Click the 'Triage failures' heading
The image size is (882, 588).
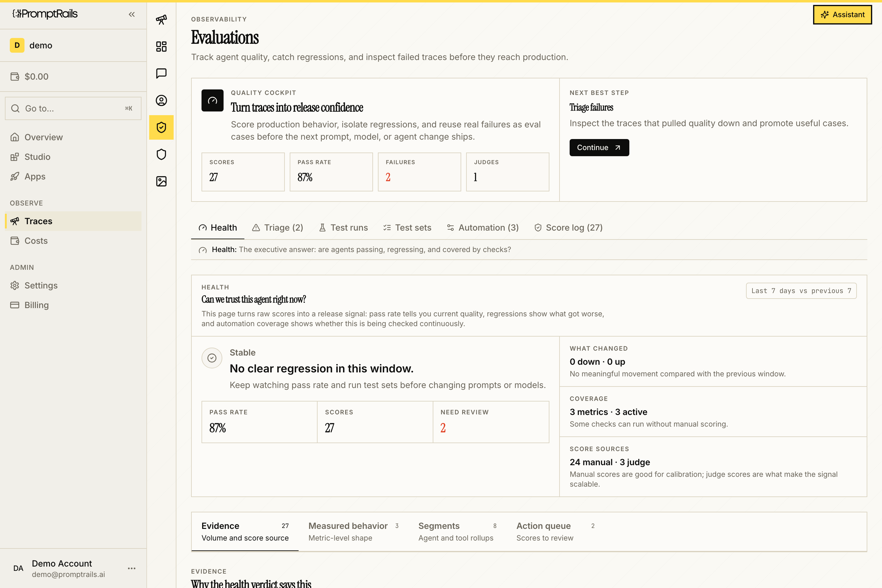pyautogui.click(x=591, y=107)
